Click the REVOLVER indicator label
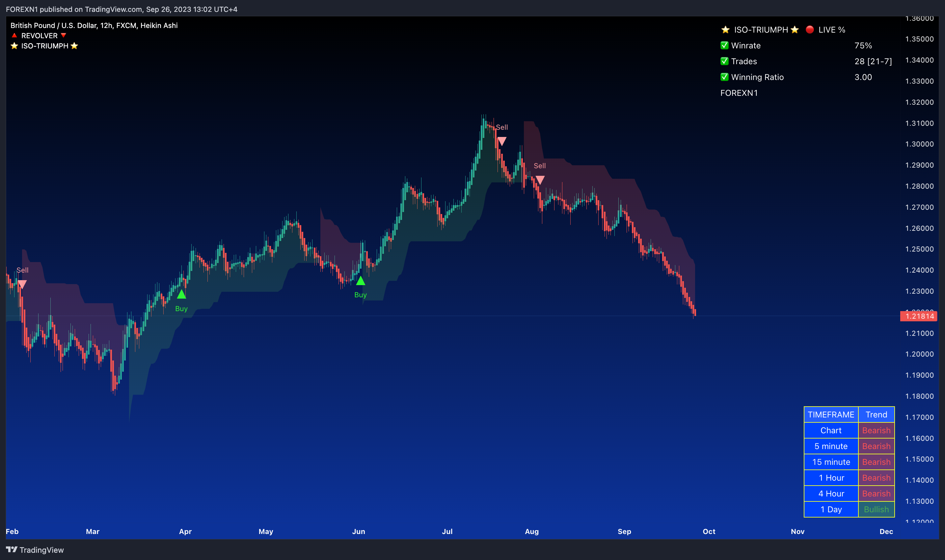 click(x=39, y=36)
